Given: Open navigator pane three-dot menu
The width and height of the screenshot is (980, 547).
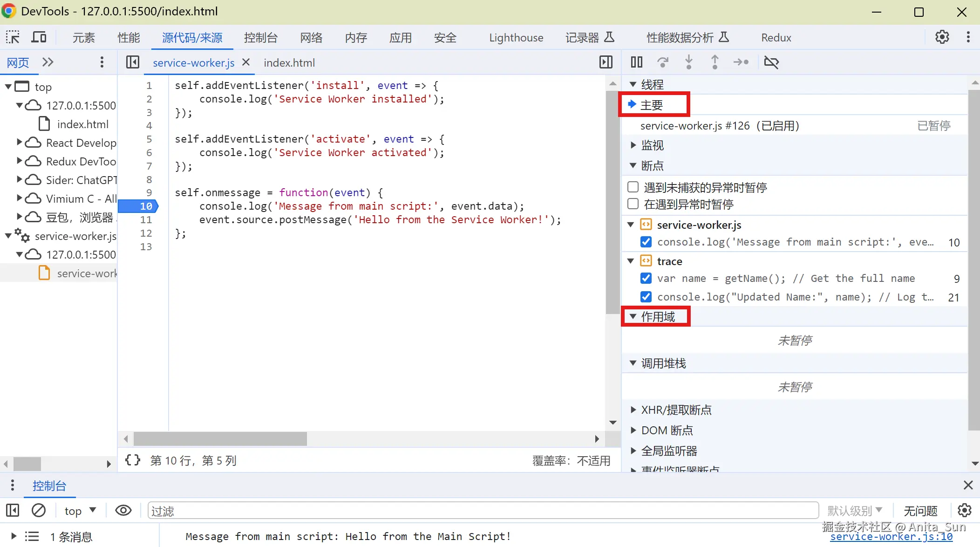Looking at the screenshot, I should [x=102, y=62].
